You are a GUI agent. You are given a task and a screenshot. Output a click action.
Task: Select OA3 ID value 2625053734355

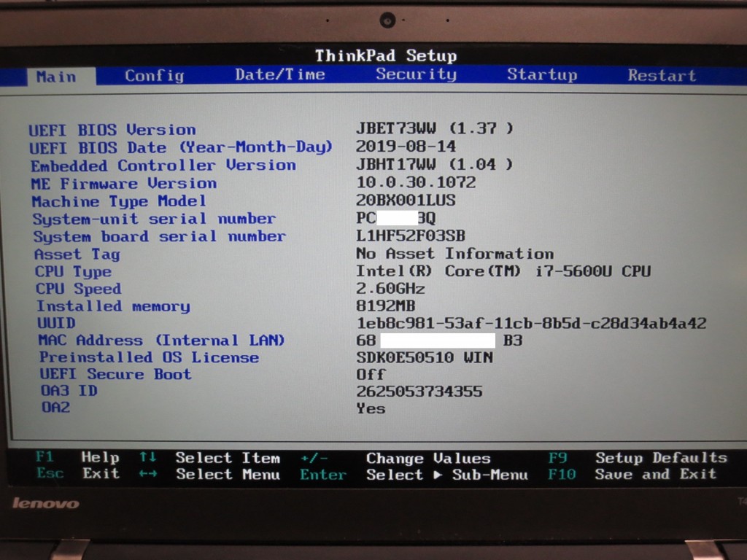(x=419, y=392)
